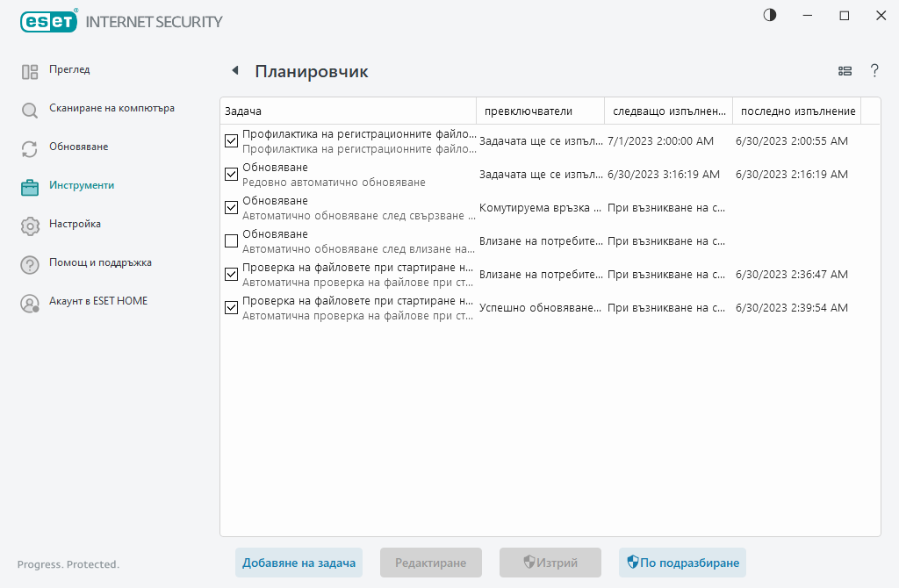The height and width of the screenshot is (588, 899).
Task: Select next run 6/30/2023 3:16:19 AM
Action: [x=664, y=175]
